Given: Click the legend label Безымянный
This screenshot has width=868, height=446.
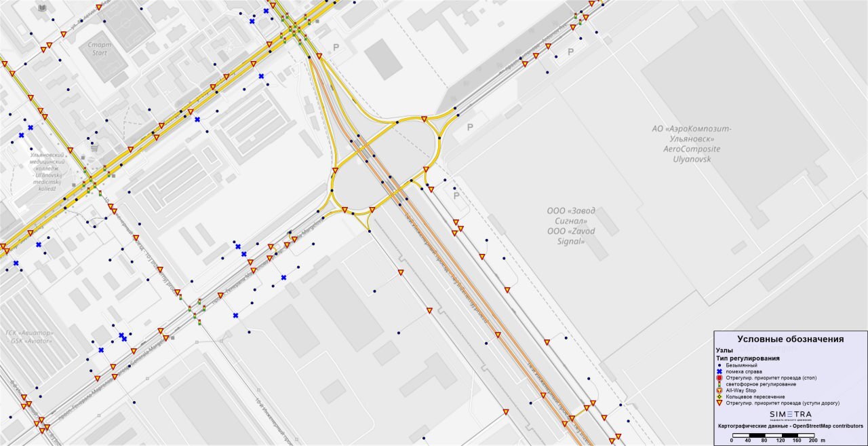Looking at the screenshot, I should [x=741, y=365].
